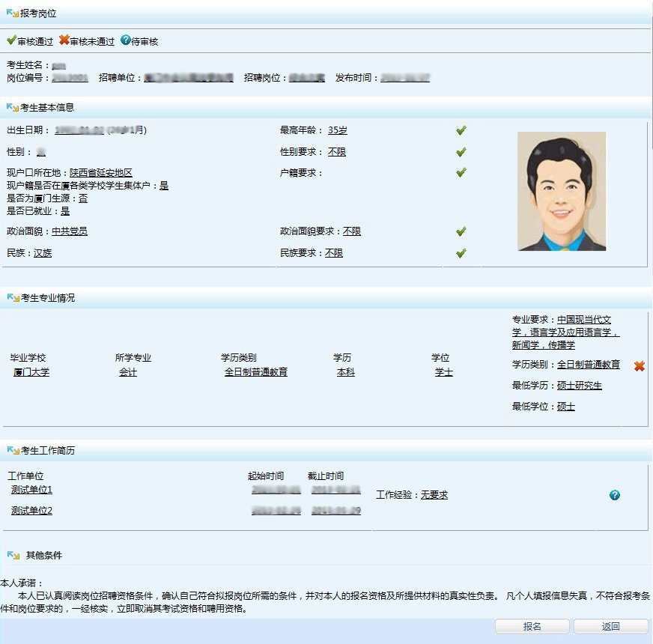Click the blue question mark pending icon for 工作经验
This screenshot has width=653, height=644.
[x=615, y=495]
